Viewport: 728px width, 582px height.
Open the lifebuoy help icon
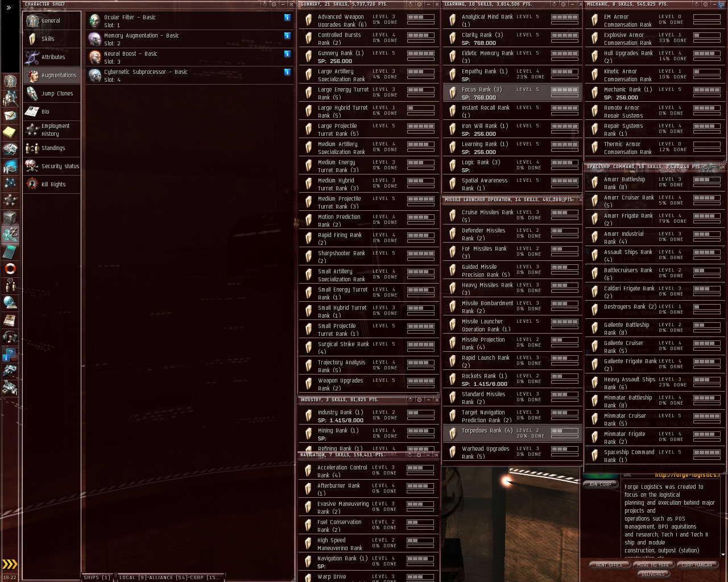(x=10, y=269)
